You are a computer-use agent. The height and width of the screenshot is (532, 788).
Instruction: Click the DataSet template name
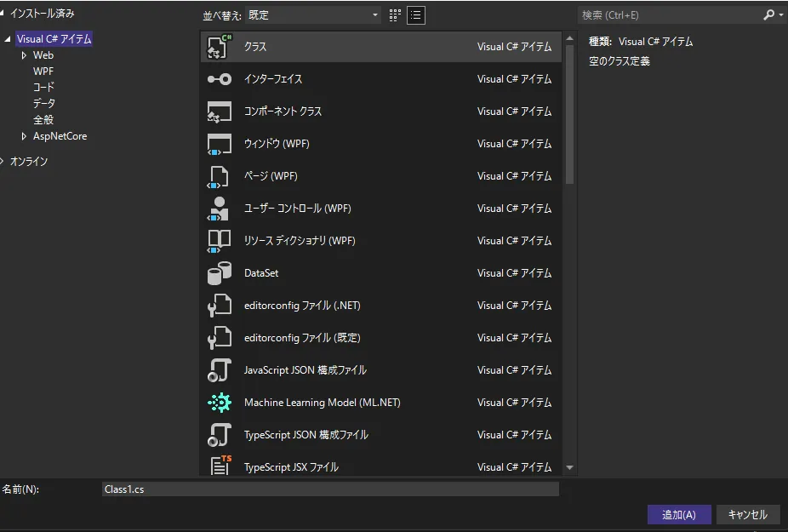pos(261,273)
